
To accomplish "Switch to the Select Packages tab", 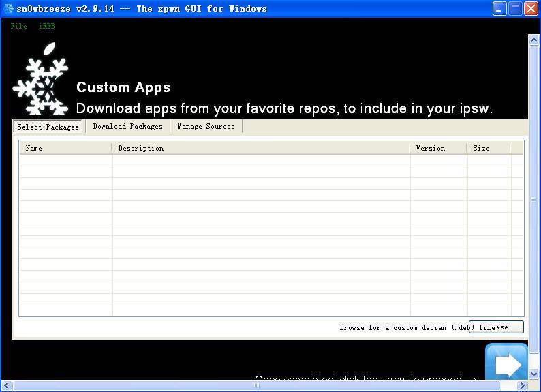I will 48,127.
